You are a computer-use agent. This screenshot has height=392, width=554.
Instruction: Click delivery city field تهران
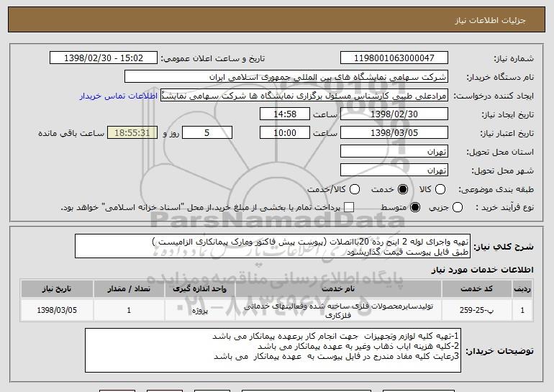(x=394, y=170)
